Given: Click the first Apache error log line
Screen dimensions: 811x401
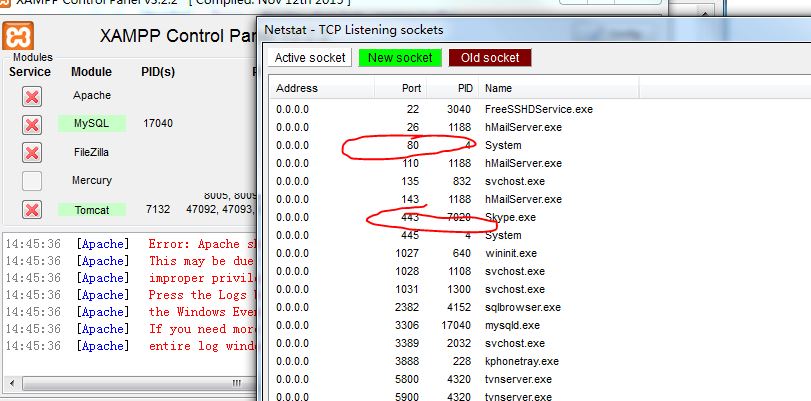Looking at the screenshot, I should [x=130, y=244].
